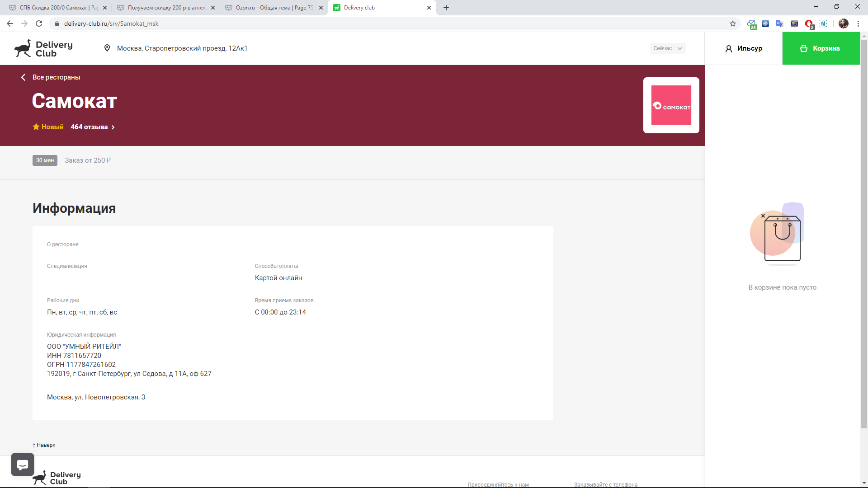Screen dimensions: 868x488
Task: Click the site lock security icon
Action: point(57,23)
